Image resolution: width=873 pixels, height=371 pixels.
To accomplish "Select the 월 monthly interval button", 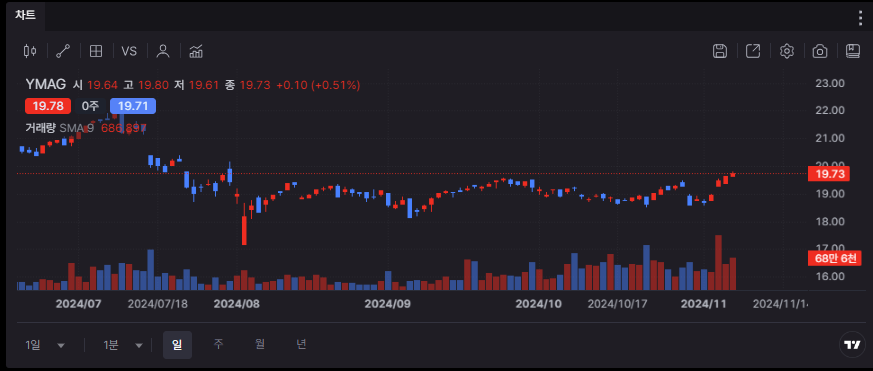I will 259,344.
